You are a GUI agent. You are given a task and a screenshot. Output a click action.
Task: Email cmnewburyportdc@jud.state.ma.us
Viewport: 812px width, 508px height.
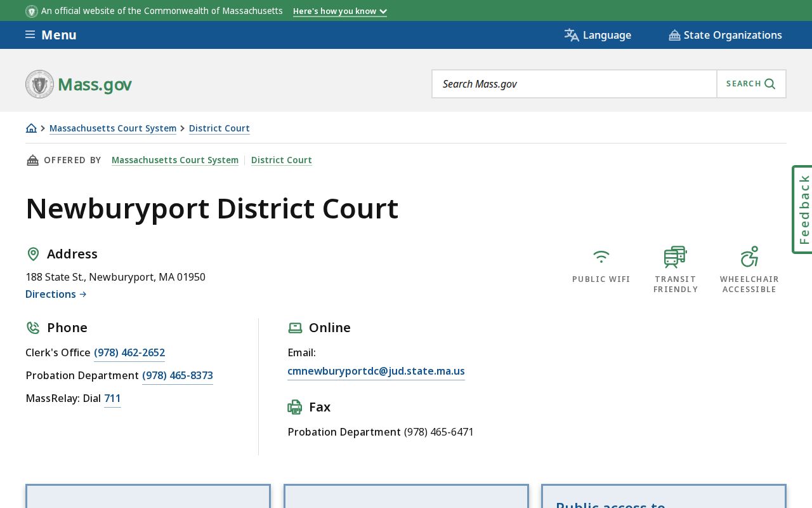(376, 371)
